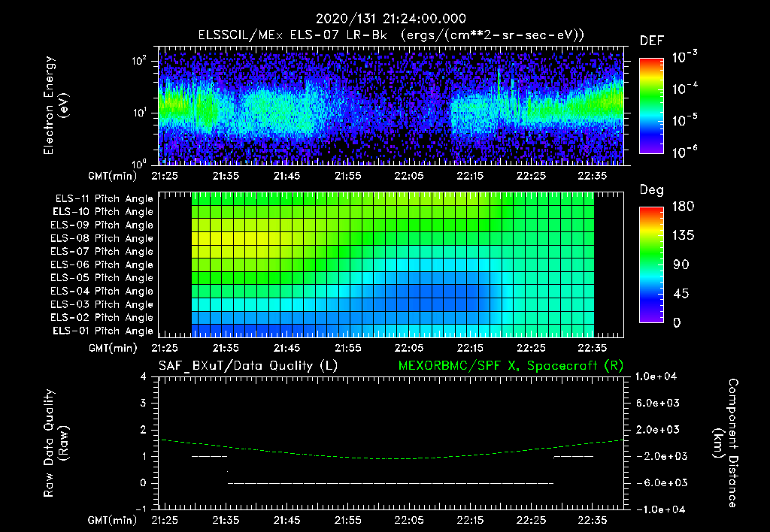770x532 pixels.
Task: Click the 6.0e+03 right axis value
Action: [658, 403]
